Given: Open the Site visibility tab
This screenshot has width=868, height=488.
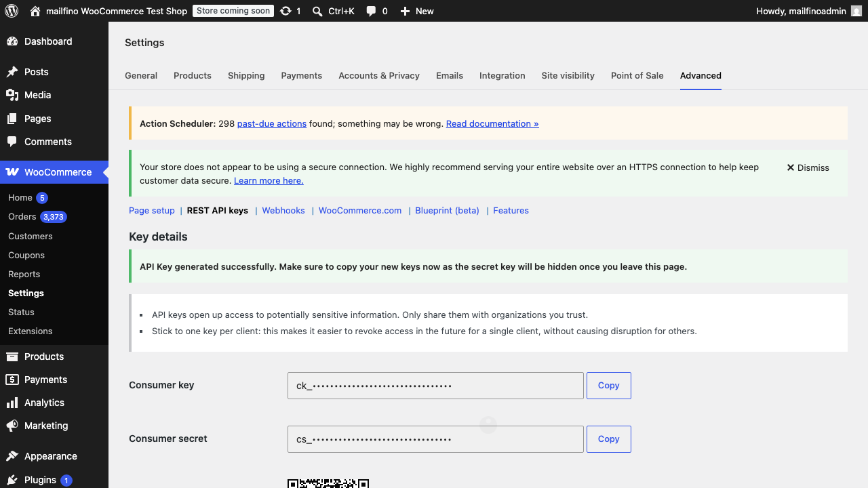Looking at the screenshot, I should 568,75.
